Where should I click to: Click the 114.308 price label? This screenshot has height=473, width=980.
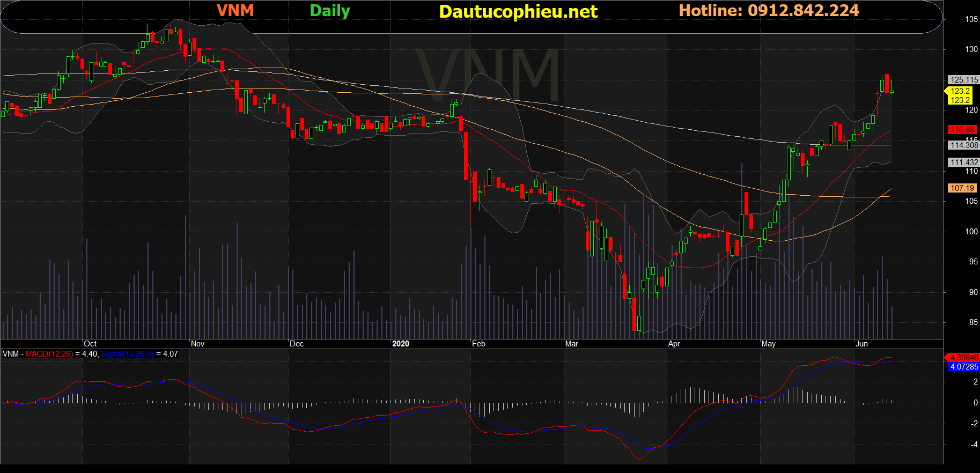tap(964, 145)
